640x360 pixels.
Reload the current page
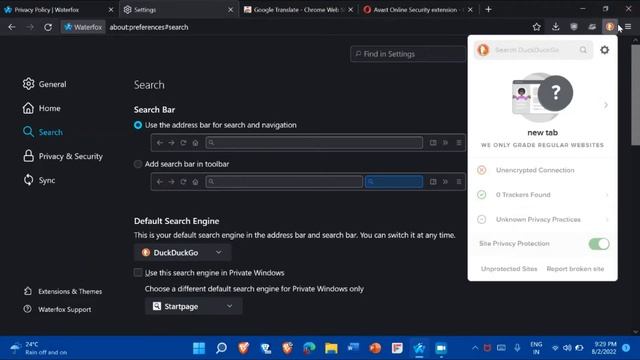(48, 27)
